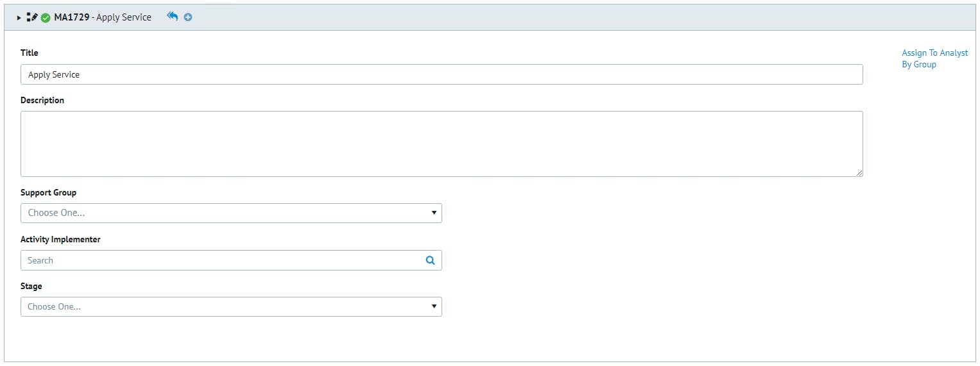Click the Support Group field label
Image resolution: width=980 pixels, height=366 pixels.
pyautogui.click(x=48, y=192)
